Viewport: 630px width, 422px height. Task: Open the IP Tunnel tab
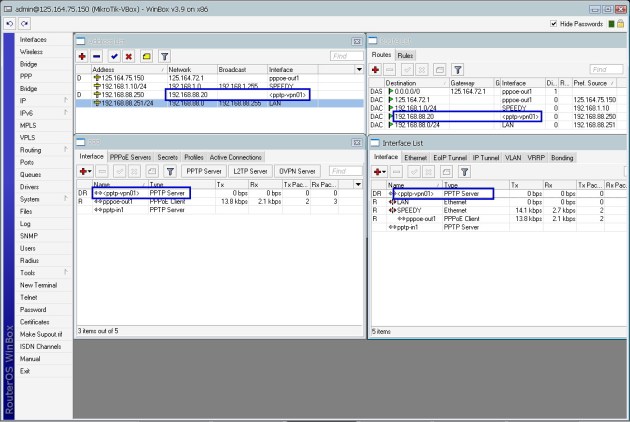click(486, 158)
